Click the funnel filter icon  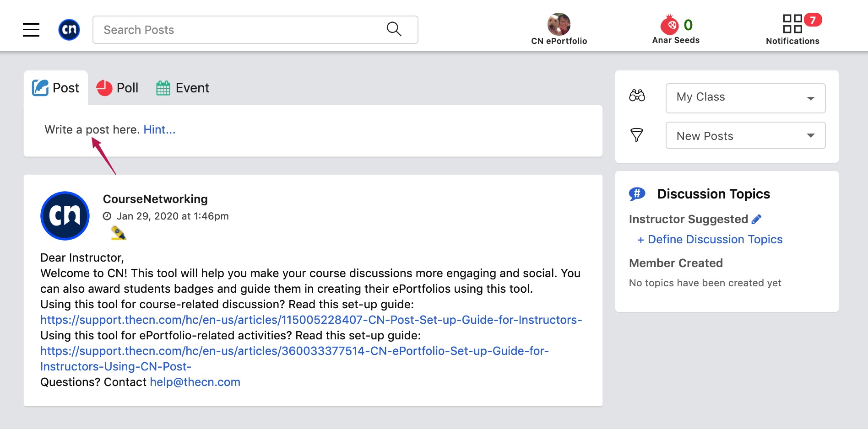tap(637, 135)
